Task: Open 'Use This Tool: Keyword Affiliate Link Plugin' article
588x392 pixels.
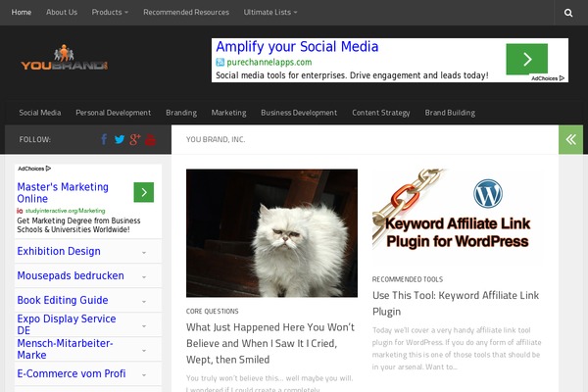Action: click(456, 303)
